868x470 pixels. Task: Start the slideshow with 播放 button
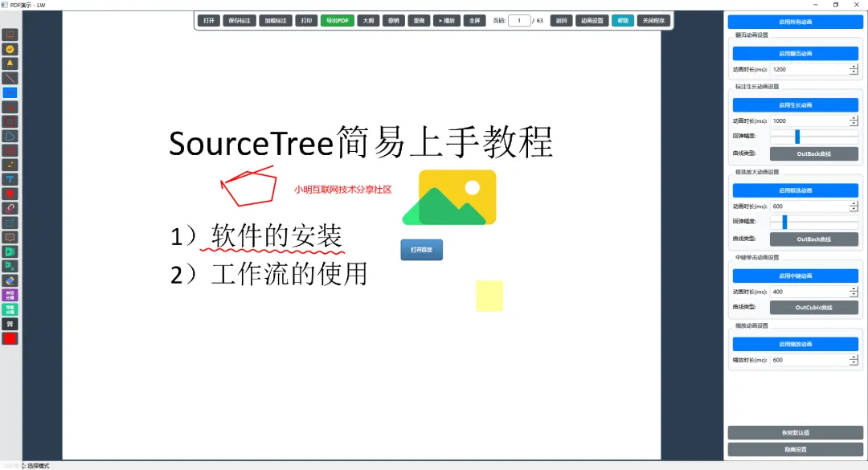click(447, 20)
